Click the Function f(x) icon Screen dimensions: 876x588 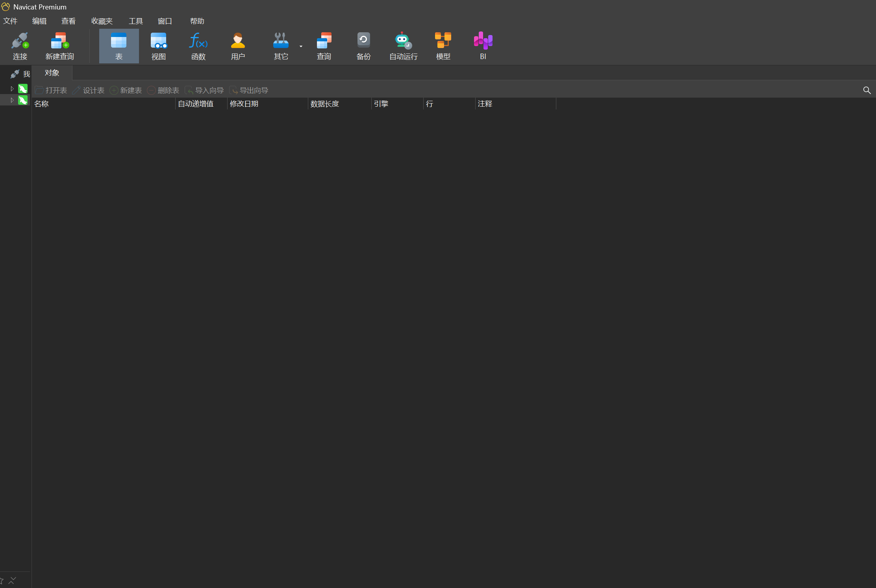tap(198, 41)
